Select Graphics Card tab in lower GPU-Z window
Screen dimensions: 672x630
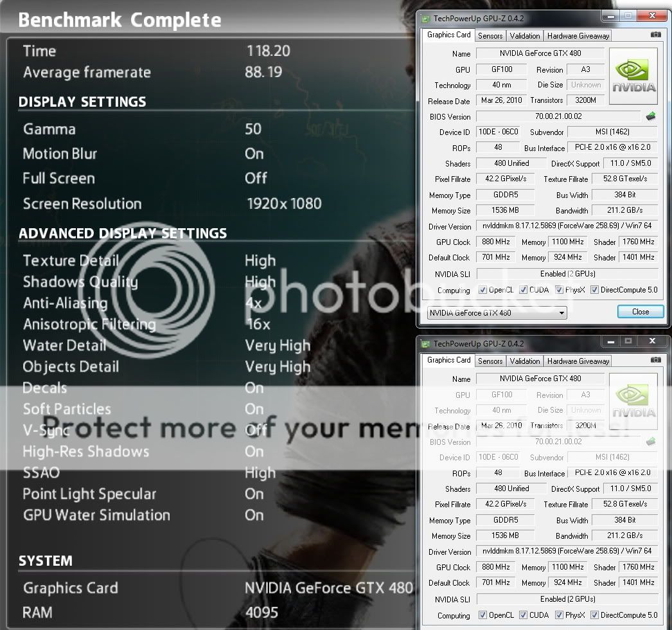pyautogui.click(x=448, y=360)
